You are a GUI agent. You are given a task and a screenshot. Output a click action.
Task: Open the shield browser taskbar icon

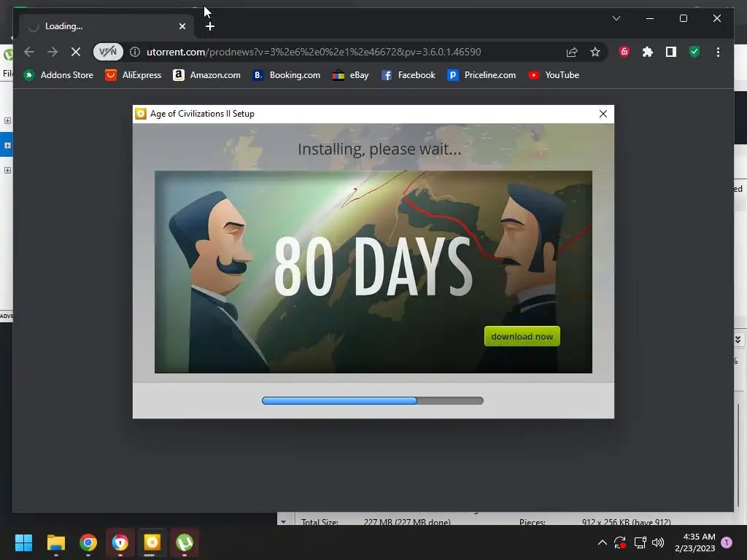(120, 542)
